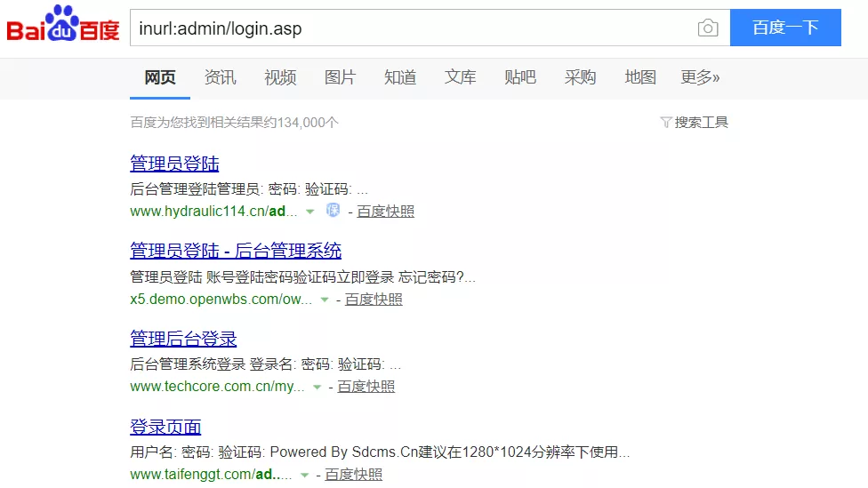Go to the 文库 tab
The height and width of the screenshot is (488, 868).
tap(460, 77)
